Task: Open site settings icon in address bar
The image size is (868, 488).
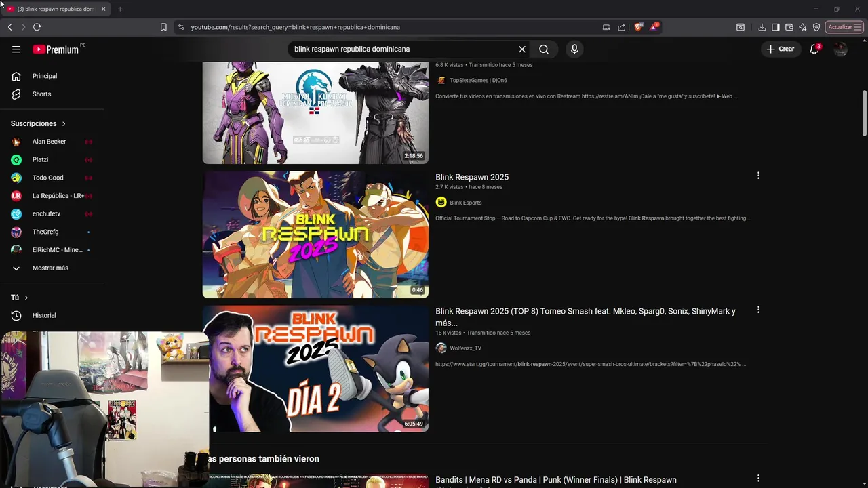Action: tap(180, 27)
